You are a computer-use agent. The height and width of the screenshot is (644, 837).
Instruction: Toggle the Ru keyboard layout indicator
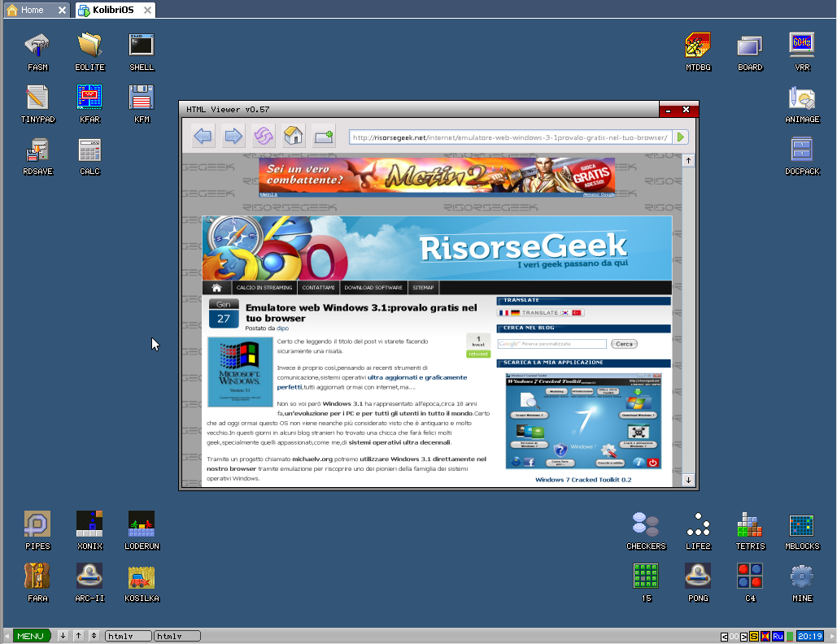[778, 636]
